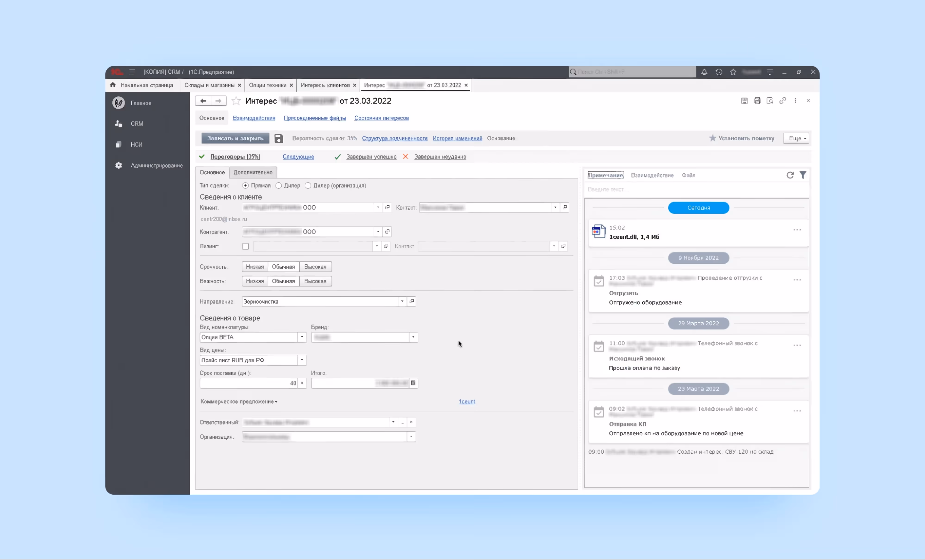Open print preview with the magnifier-document icon

[770, 101]
